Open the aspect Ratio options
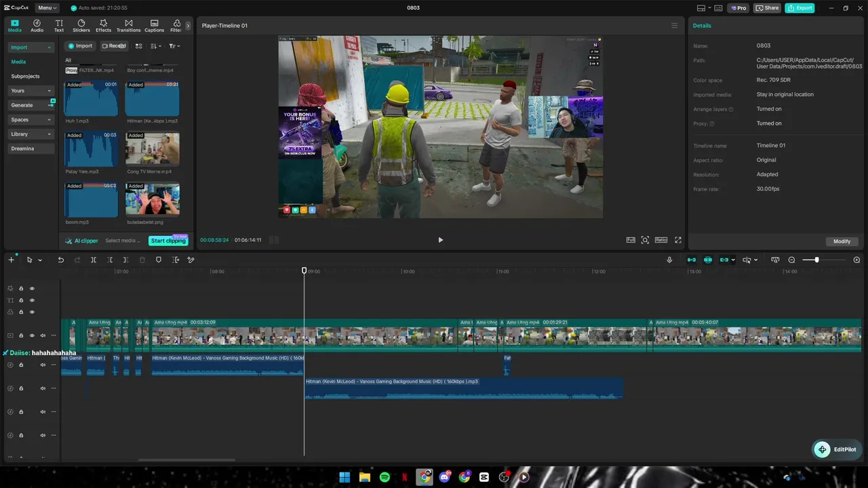This screenshot has height=488, width=868. coord(661,240)
